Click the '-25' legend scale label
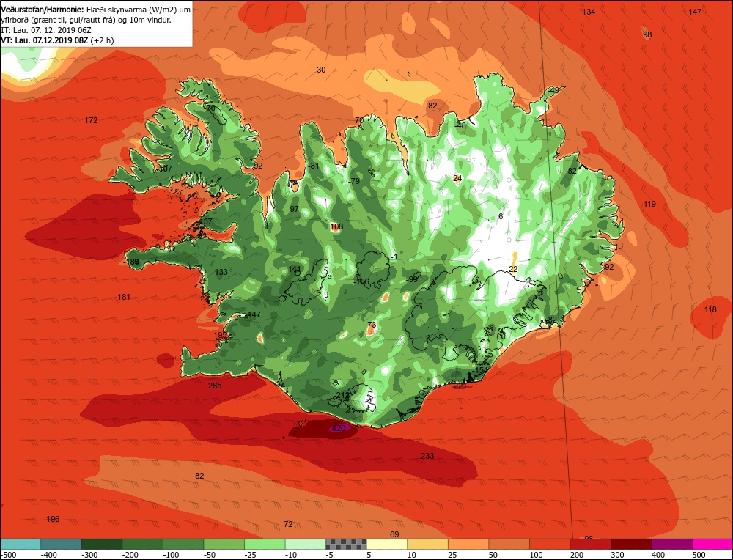This screenshot has height=560, width=733. [251, 555]
